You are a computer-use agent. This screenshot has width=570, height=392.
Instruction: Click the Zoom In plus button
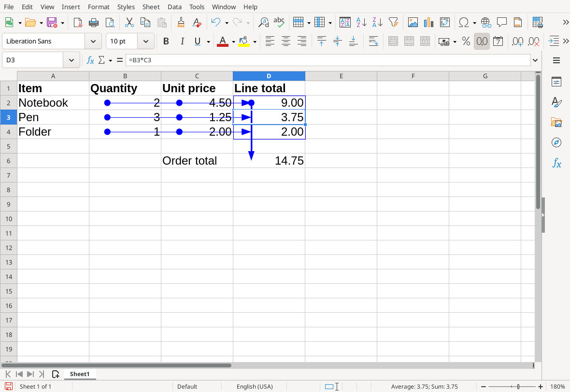541,387
